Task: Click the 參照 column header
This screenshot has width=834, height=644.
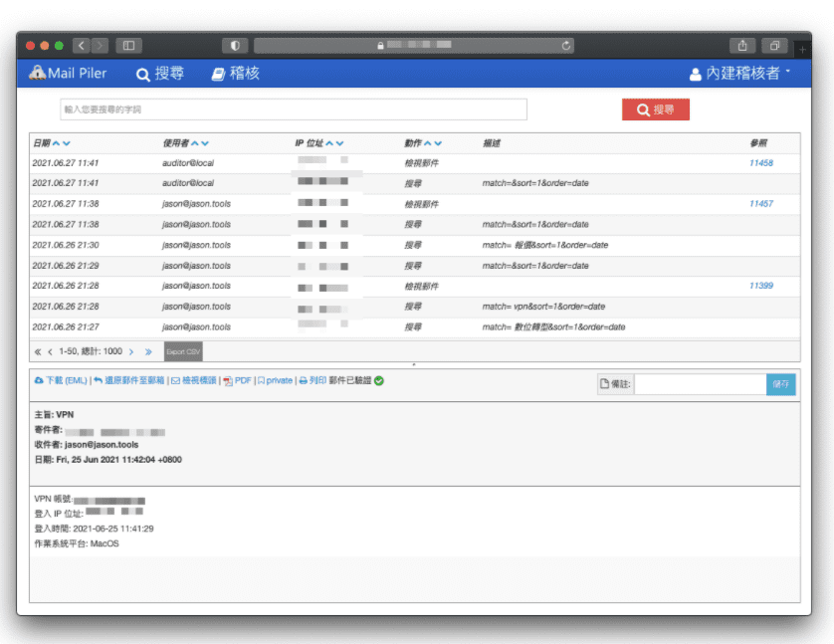Action: click(758, 143)
